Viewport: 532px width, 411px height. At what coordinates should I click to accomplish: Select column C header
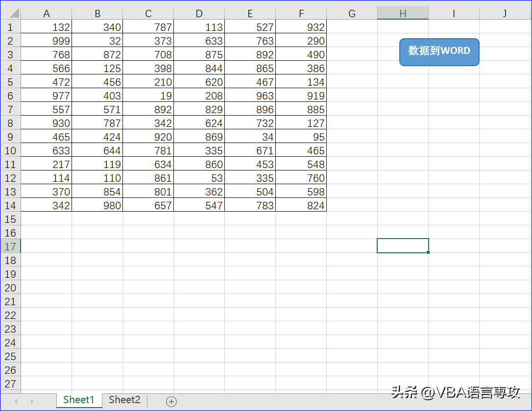[x=148, y=13]
